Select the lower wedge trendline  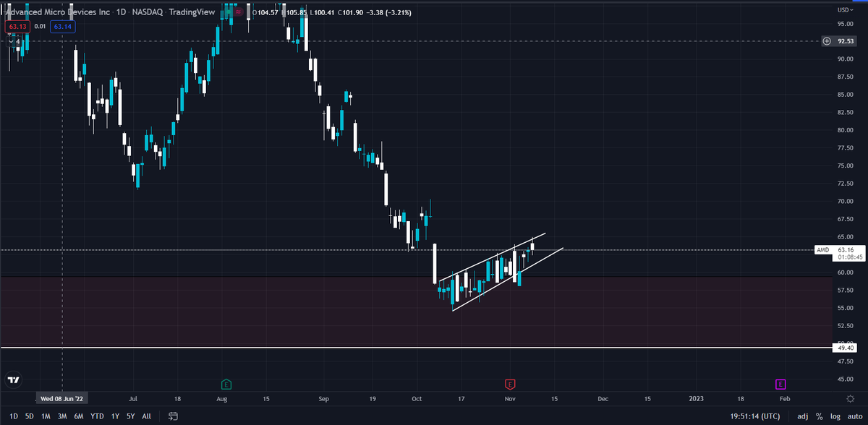[x=506, y=280]
